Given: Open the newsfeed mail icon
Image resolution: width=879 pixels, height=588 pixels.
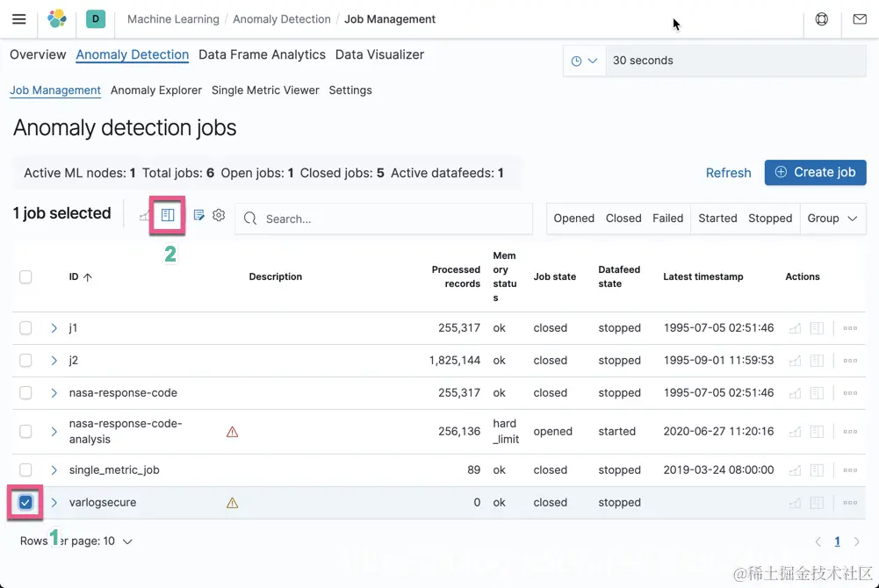Looking at the screenshot, I should coord(860,19).
